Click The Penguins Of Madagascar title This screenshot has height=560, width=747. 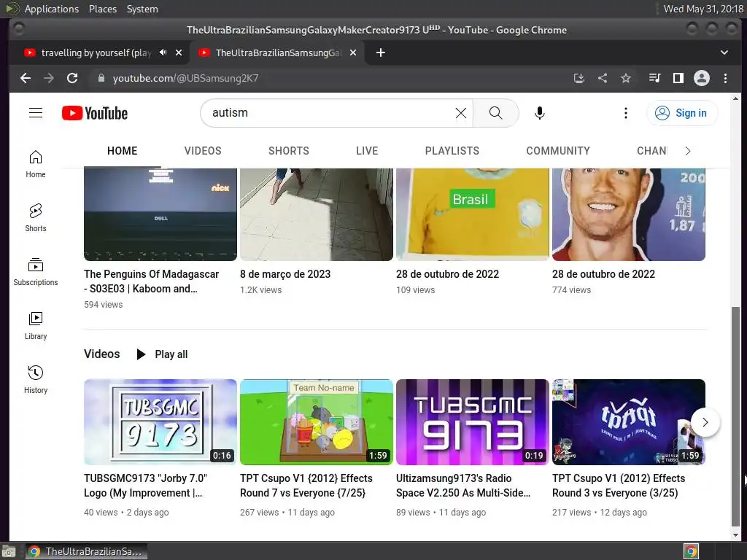click(151, 281)
